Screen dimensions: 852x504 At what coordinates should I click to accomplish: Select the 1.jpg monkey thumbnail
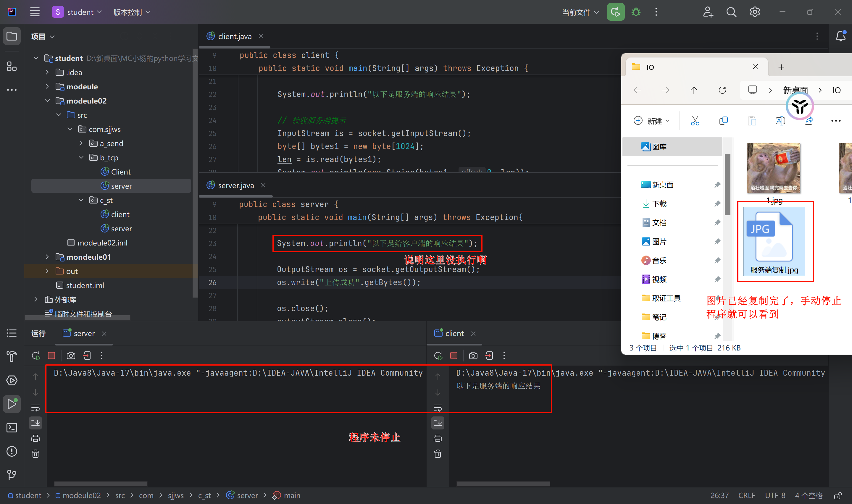coord(774,169)
